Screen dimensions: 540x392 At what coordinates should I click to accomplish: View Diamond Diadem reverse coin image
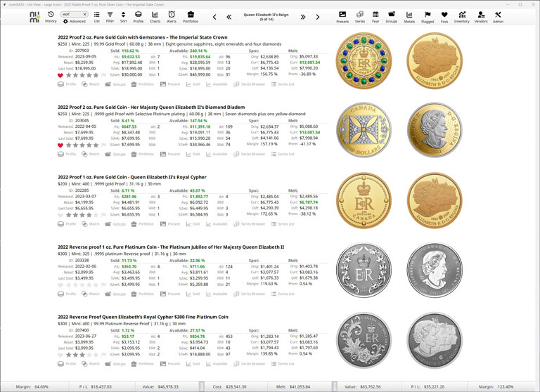tap(364, 131)
